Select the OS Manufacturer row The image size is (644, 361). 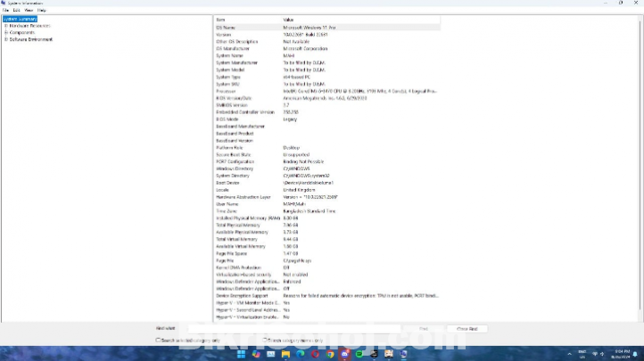[x=327, y=48]
